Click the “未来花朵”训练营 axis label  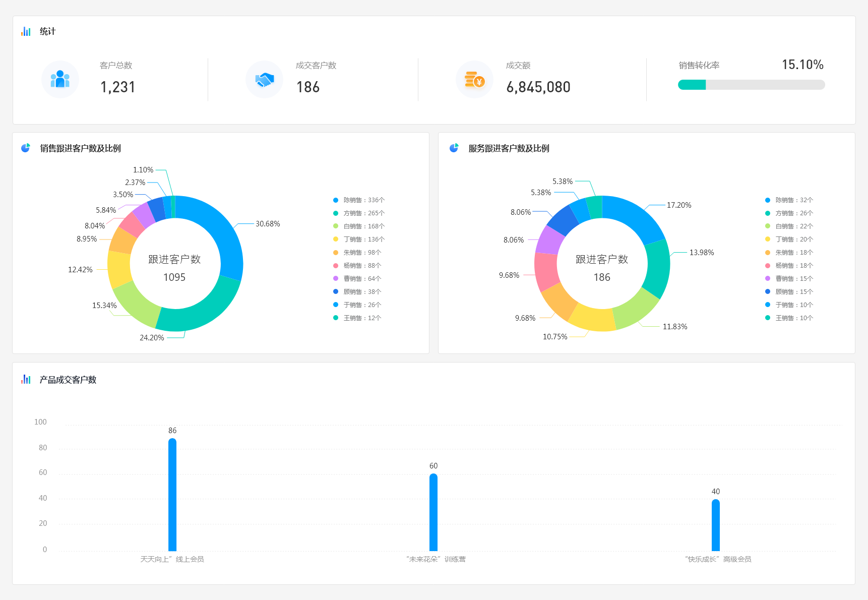click(436, 559)
